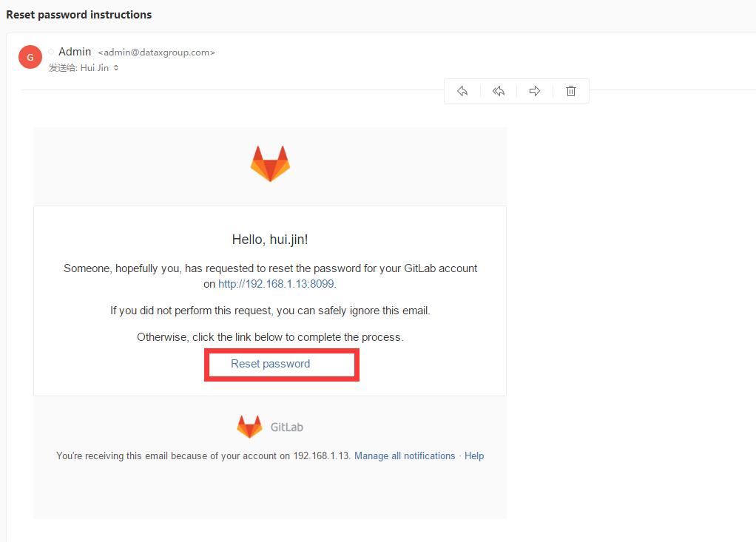The height and width of the screenshot is (542, 756).
Task: Click the 'Otherwise, click the link below' sentence
Action: 270,337
